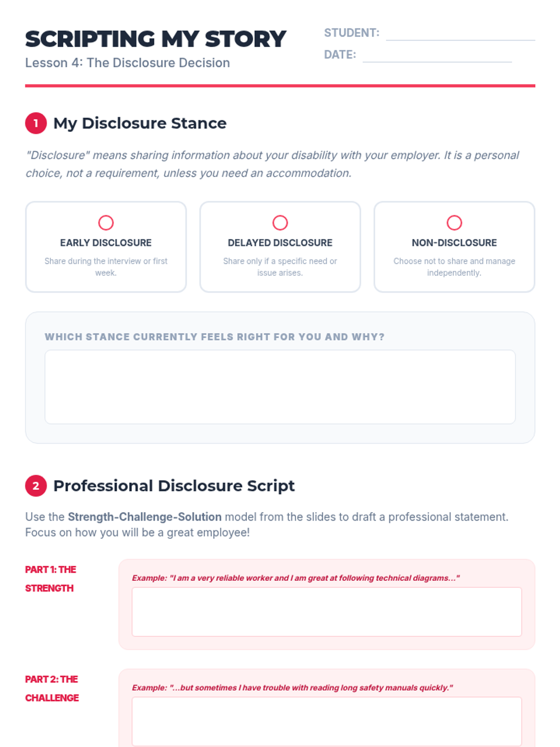Click the Part 2: The Challenge label
Image resolution: width=560 pixels, height=747 pixels.
(52, 689)
